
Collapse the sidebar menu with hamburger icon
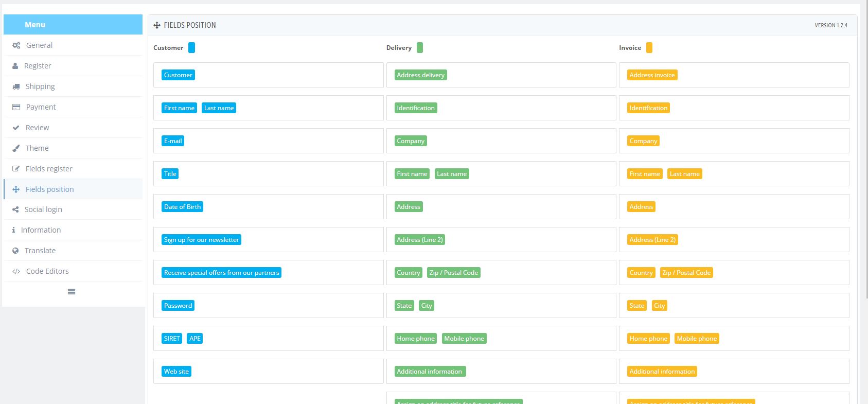[72, 292]
